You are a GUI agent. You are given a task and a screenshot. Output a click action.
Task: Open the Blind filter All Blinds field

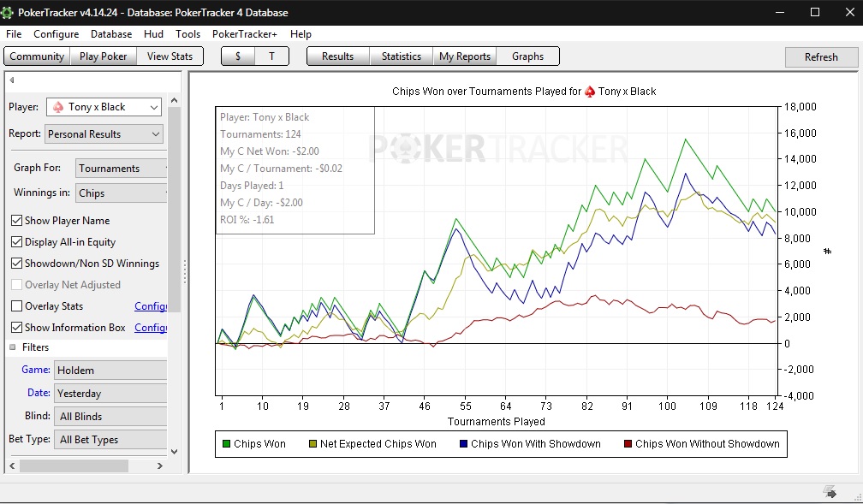(110, 417)
